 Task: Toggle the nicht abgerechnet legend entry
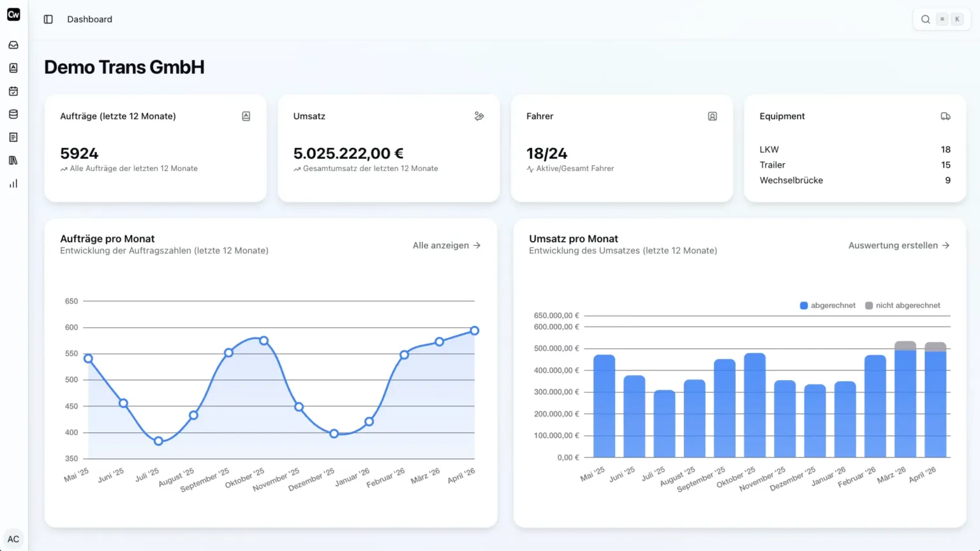click(903, 305)
